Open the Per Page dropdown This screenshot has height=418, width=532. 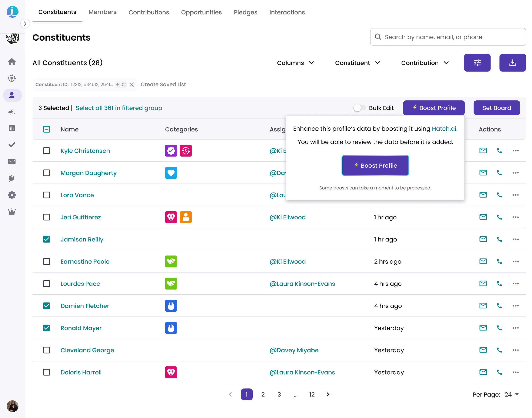[511, 394]
